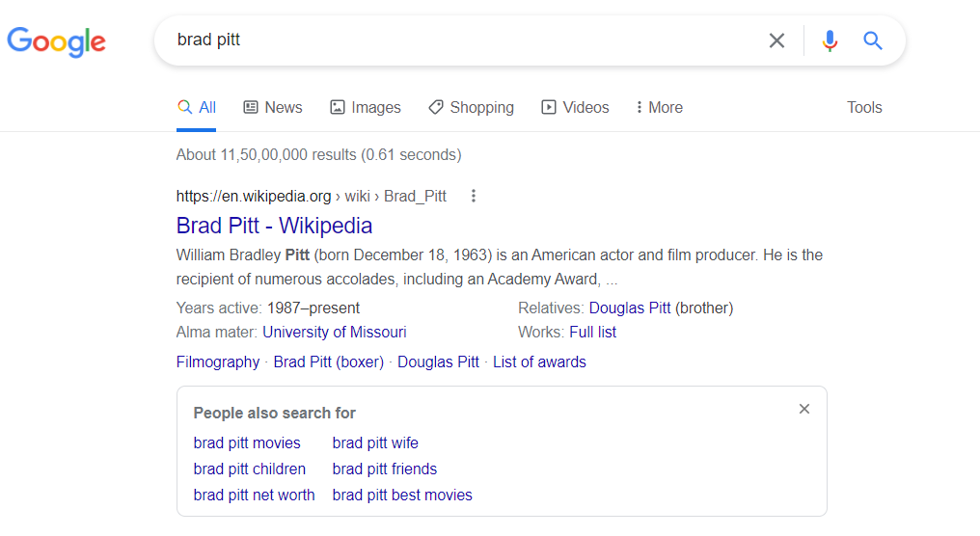Click the Google logo

click(56, 41)
